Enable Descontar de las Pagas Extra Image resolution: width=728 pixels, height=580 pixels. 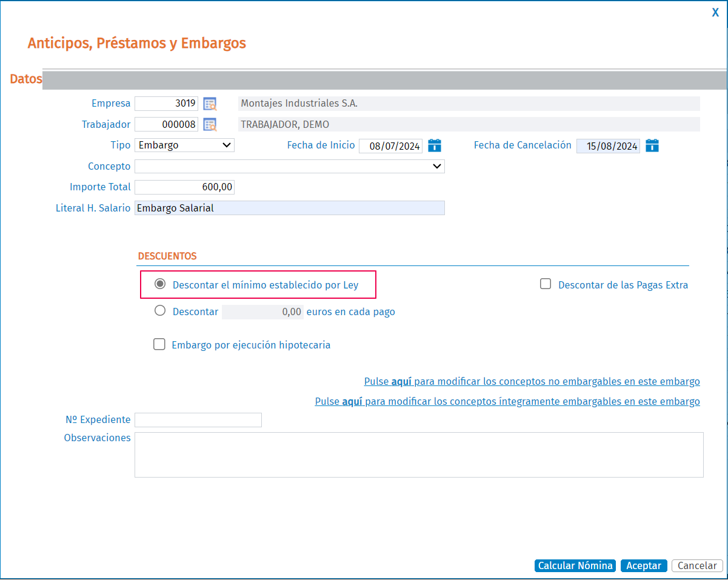tap(546, 284)
